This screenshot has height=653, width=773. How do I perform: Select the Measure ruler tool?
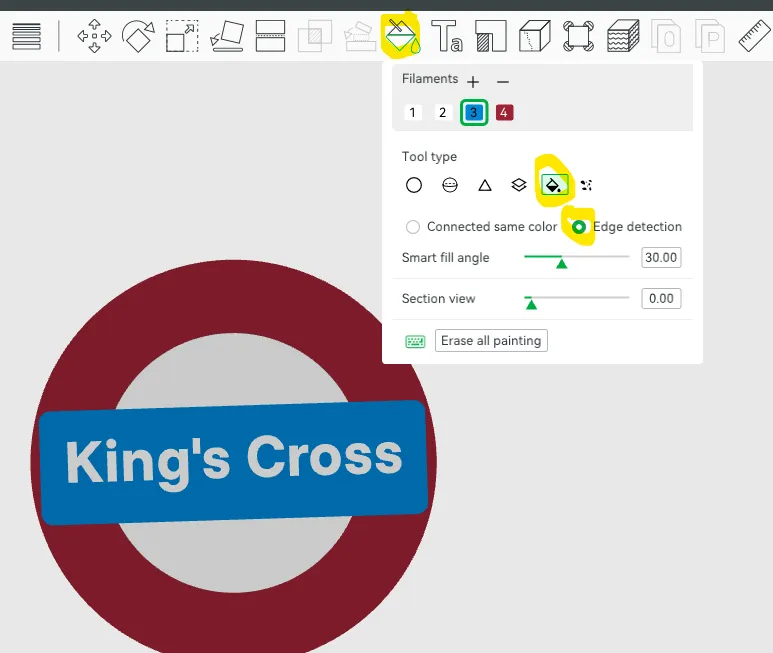(x=754, y=36)
